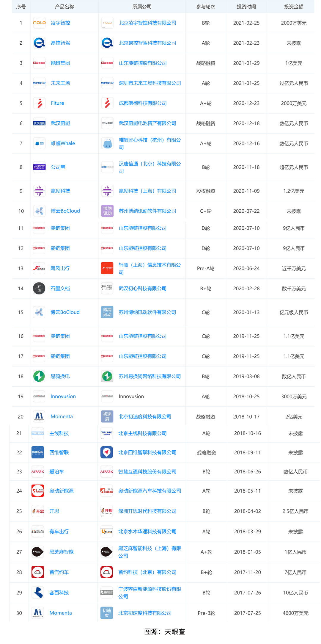Click the wenext logo beside product 未来工场
The image size is (321, 644).
[39, 83]
